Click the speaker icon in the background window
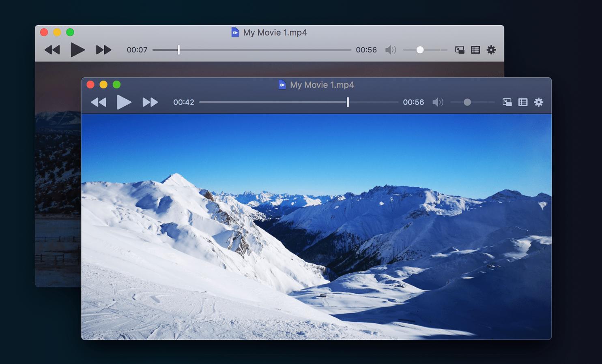 point(391,49)
